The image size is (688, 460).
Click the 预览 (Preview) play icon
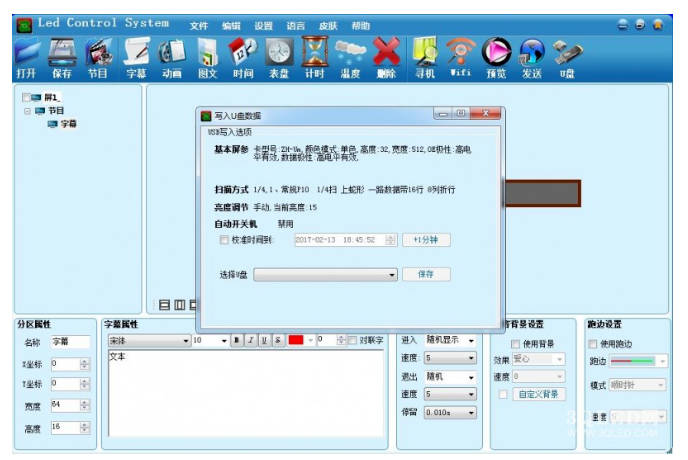tap(496, 55)
